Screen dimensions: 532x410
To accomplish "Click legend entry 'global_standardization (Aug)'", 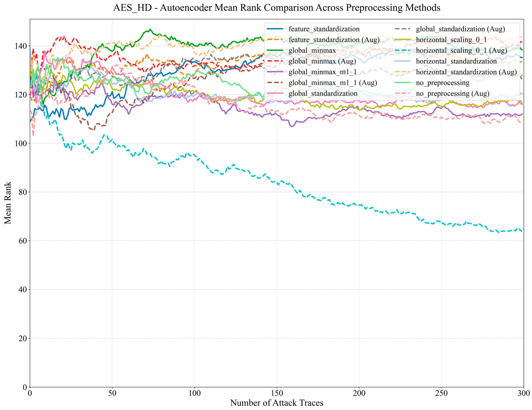I will [x=460, y=29].
